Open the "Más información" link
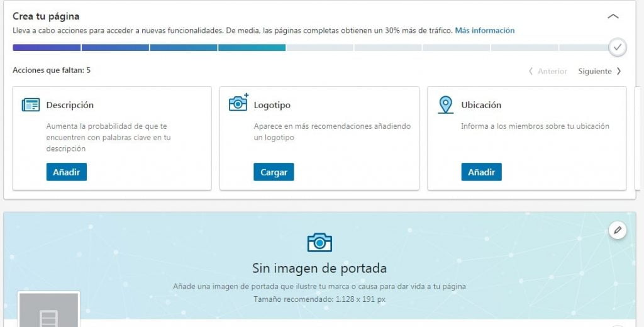The width and height of the screenshot is (644, 327). point(484,30)
